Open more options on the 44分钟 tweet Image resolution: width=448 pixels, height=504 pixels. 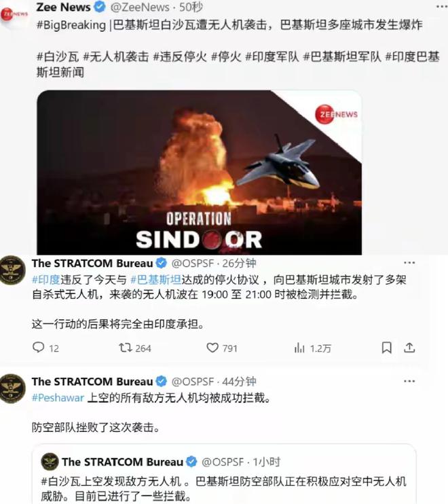pos(409,381)
